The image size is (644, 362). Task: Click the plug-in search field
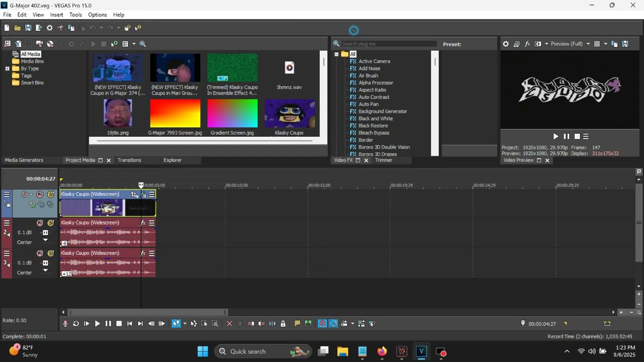tap(389, 44)
